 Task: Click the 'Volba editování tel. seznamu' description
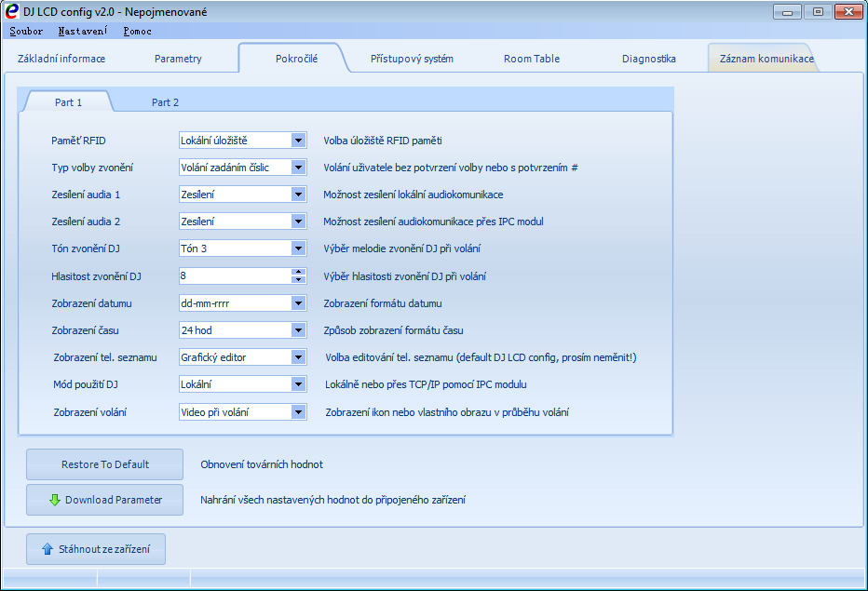pos(481,357)
